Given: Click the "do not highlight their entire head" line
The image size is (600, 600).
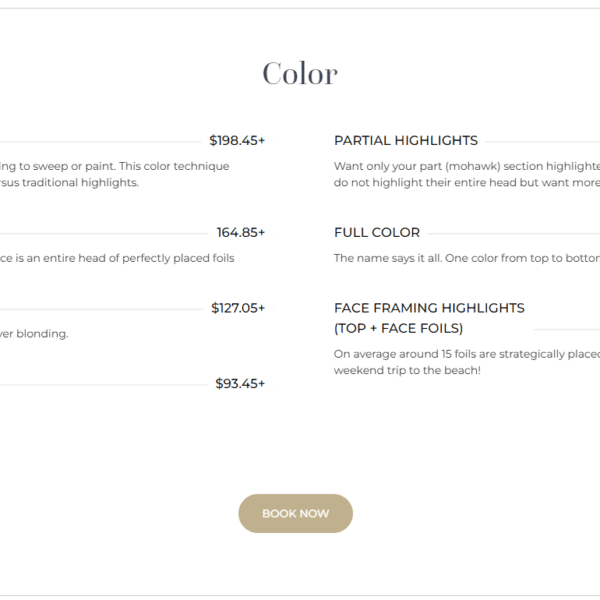Looking at the screenshot, I should pos(466,183).
